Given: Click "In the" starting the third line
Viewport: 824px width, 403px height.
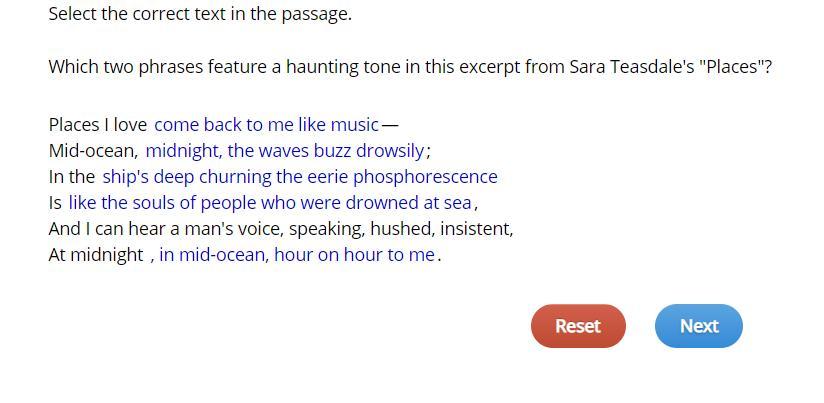Looking at the screenshot, I should [72, 177].
